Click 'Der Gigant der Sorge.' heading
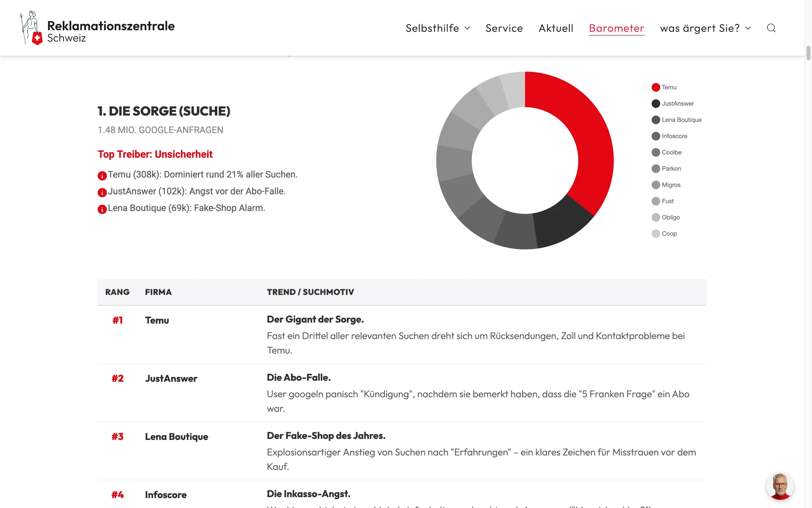 coord(315,319)
